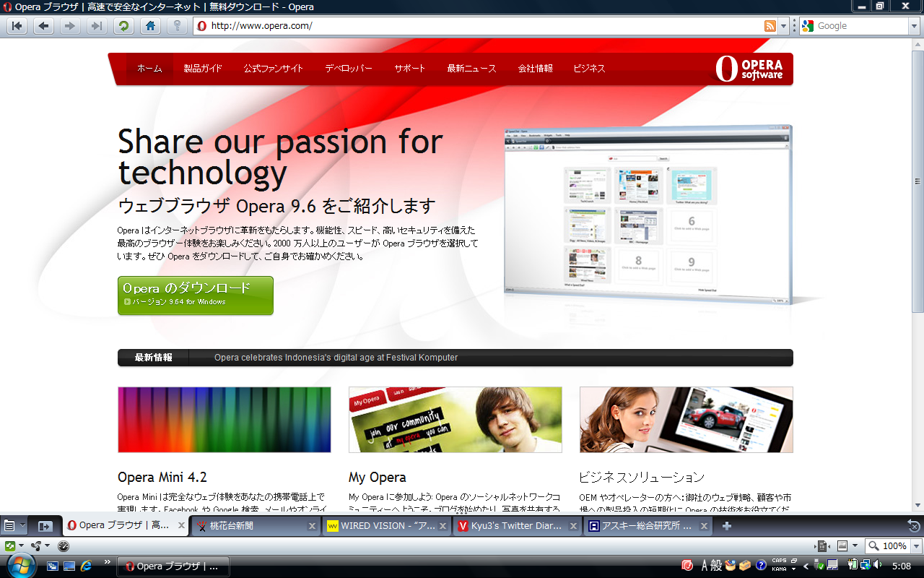Image resolution: width=924 pixels, height=578 pixels.
Task: Click the Forward arrow button
Action: pos(69,26)
